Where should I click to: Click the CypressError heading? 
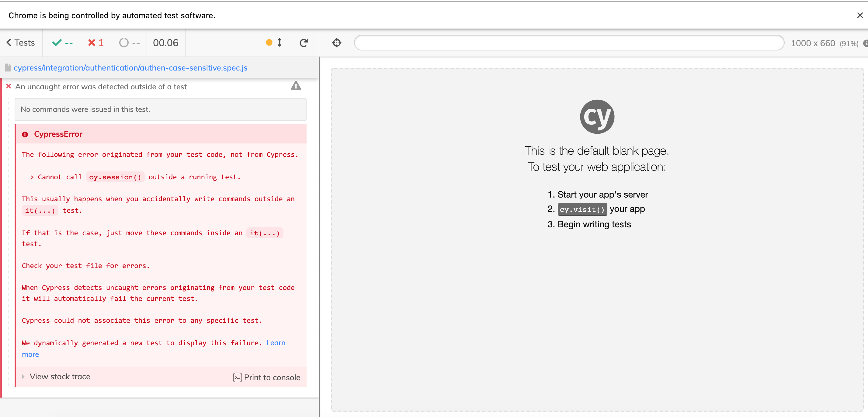point(58,134)
